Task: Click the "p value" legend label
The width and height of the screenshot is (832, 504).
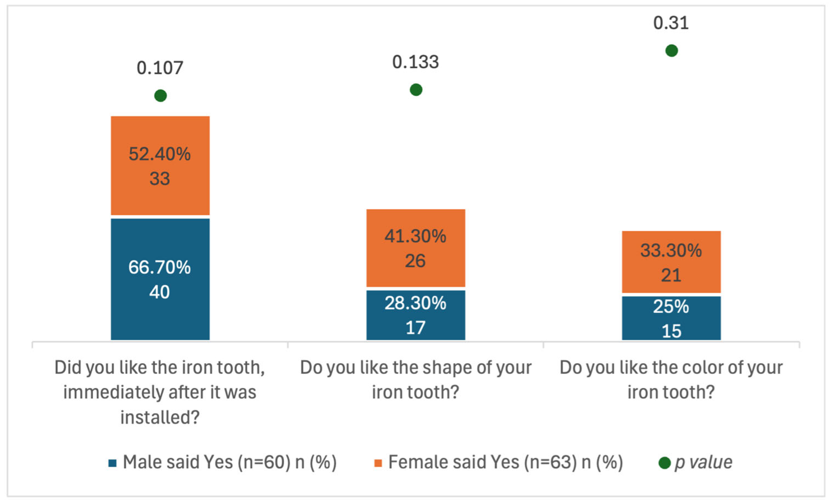Action: click(x=704, y=462)
